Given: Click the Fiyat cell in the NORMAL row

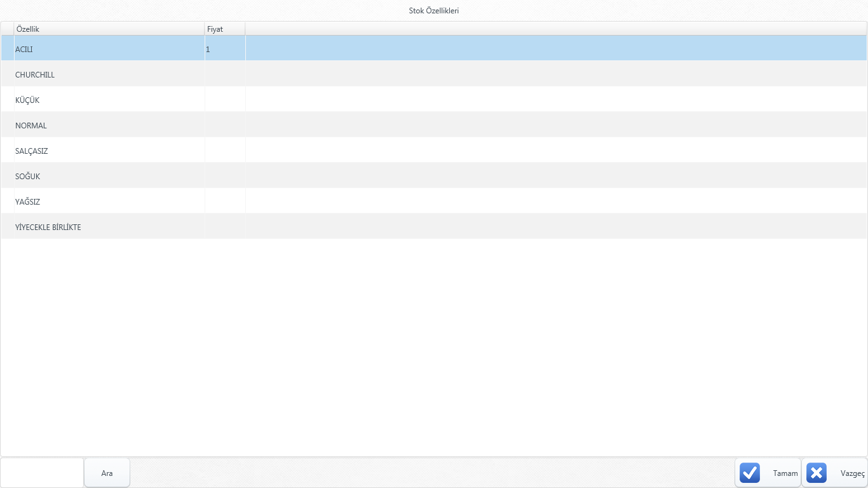Looking at the screenshot, I should 224,125.
